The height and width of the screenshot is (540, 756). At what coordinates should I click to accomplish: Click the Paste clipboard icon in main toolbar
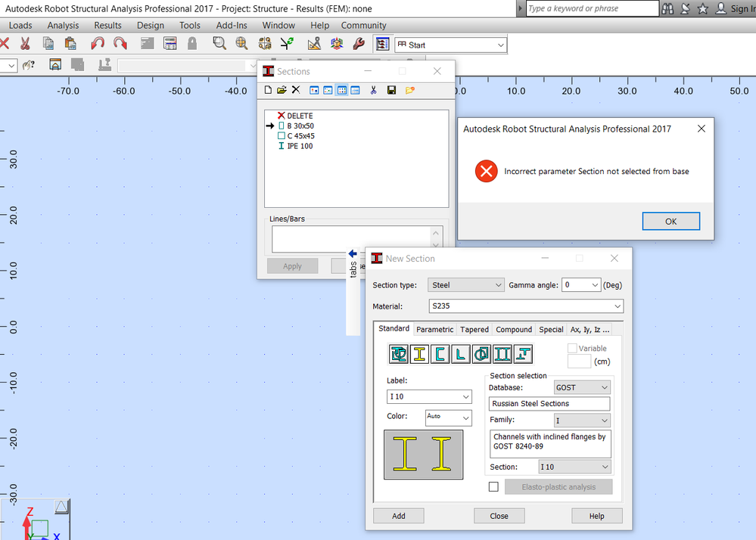(x=70, y=44)
